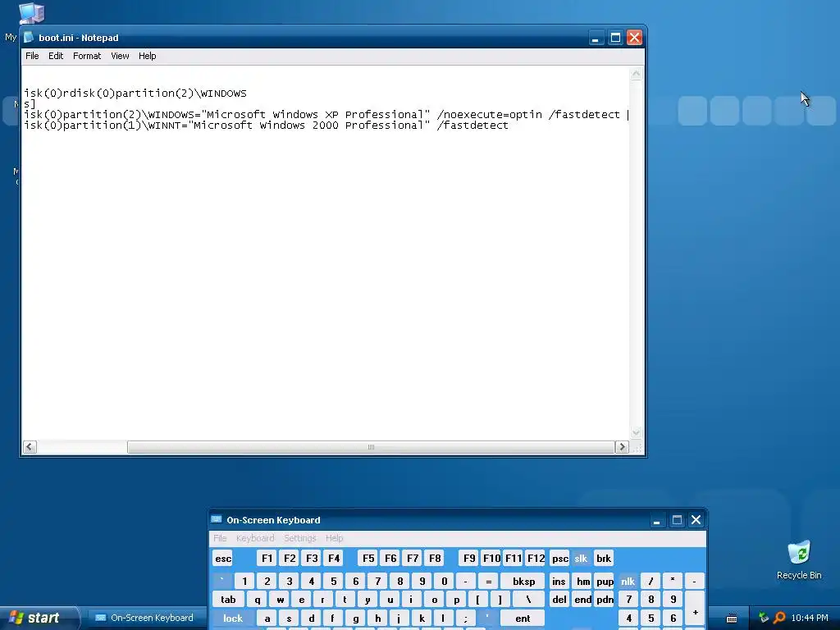The width and height of the screenshot is (840, 630).
Task: Click the a key on On-Screen Keyboard
Action: coord(267,619)
